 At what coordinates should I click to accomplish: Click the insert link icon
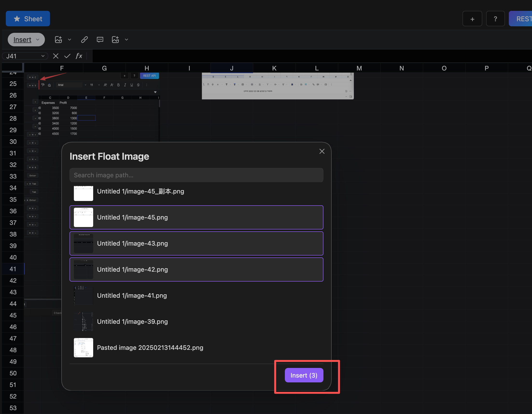(84, 40)
